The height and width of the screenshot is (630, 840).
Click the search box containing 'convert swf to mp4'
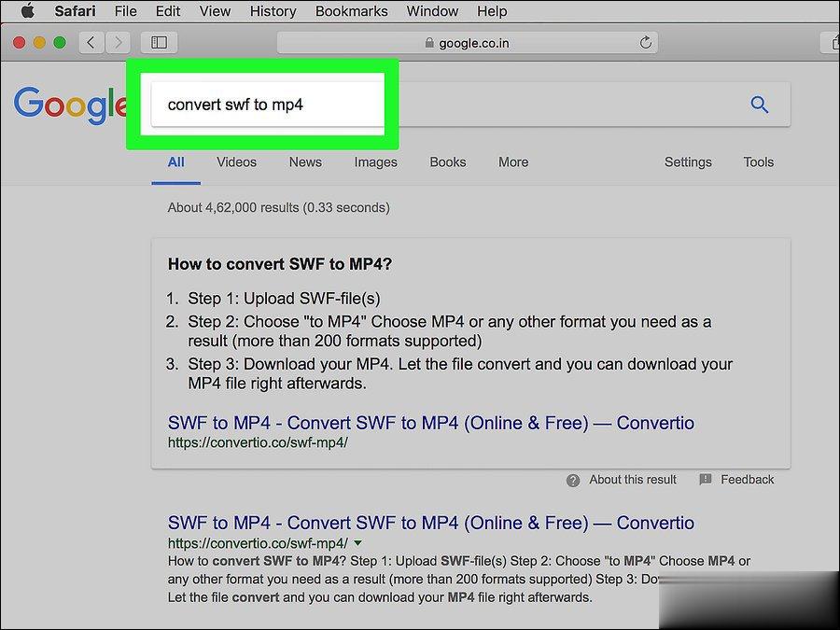click(x=470, y=105)
